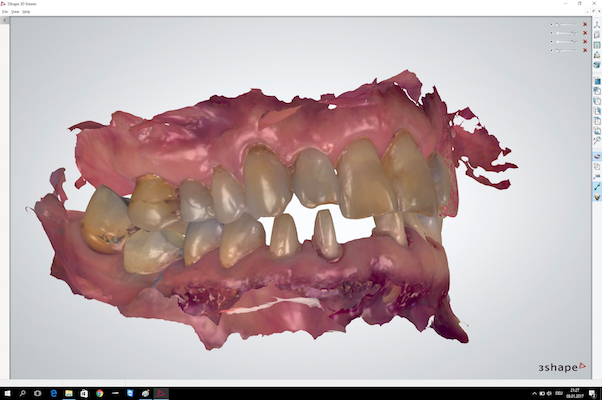Open the View menu
602x400 pixels.
[16, 12]
